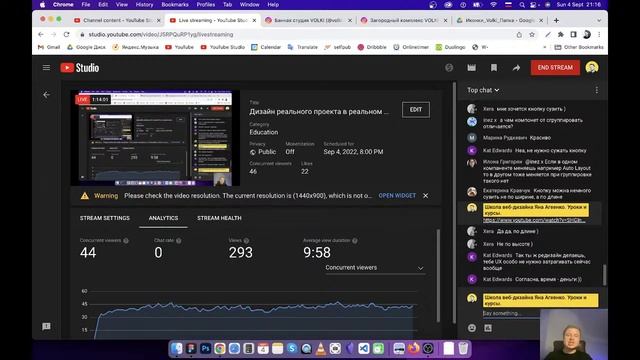Open Photoshop from the Dock
The image size is (640, 360).
point(205,349)
